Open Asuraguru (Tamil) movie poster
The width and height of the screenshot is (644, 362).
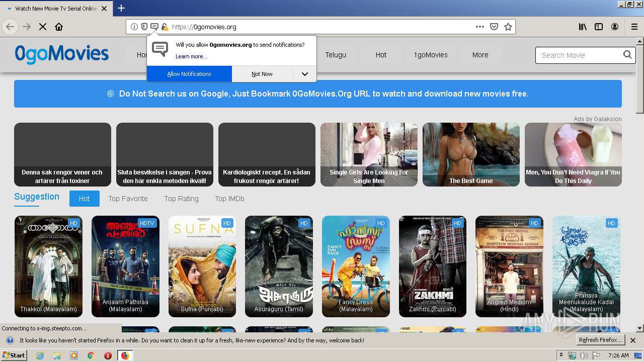coord(279,266)
